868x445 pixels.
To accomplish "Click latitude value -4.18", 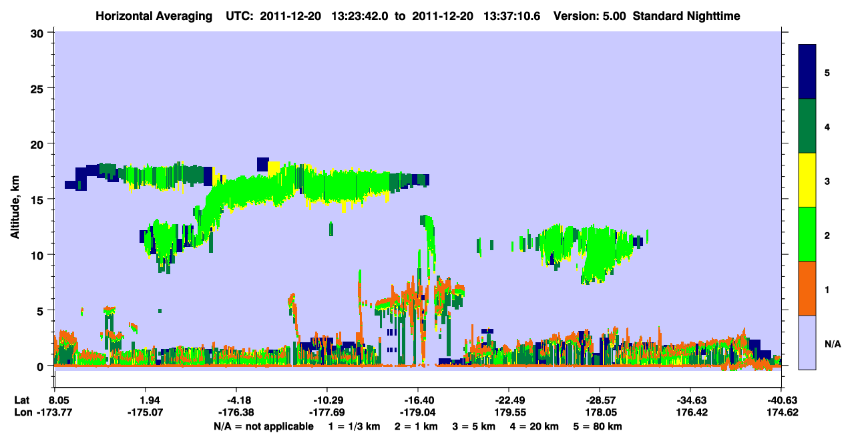I will click(236, 400).
